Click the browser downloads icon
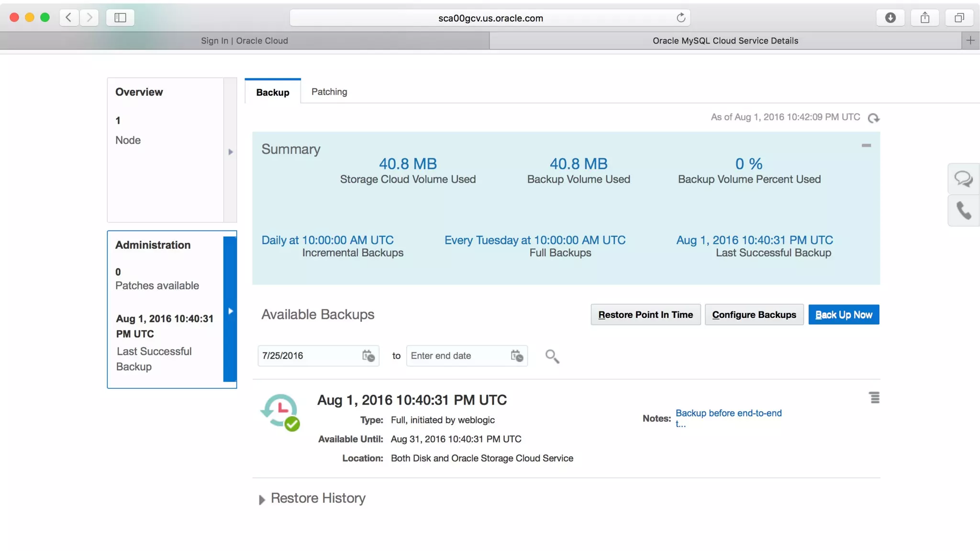The height and width of the screenshot is (551, 980). tap(890, 18)
